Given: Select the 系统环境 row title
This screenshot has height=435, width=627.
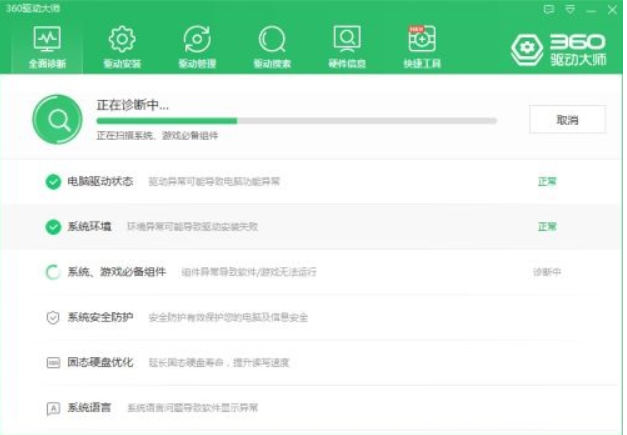Looking at the screenshot, I should (89, 227).
